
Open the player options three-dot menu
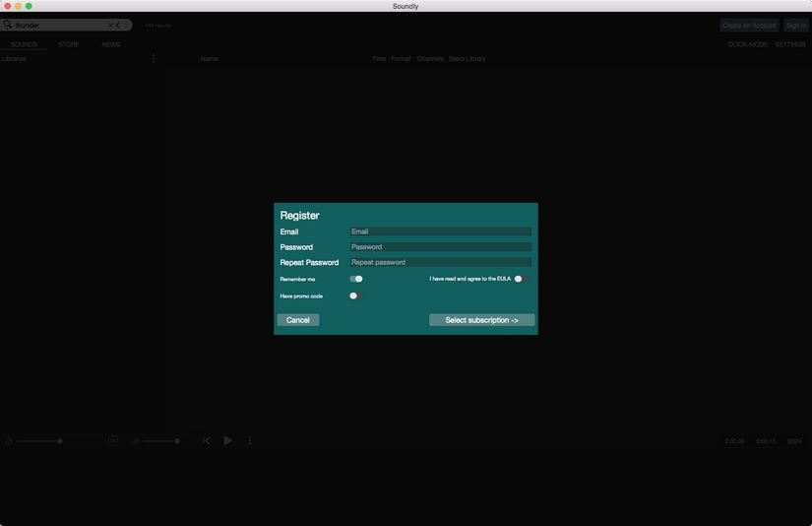(x=249, y=440)
